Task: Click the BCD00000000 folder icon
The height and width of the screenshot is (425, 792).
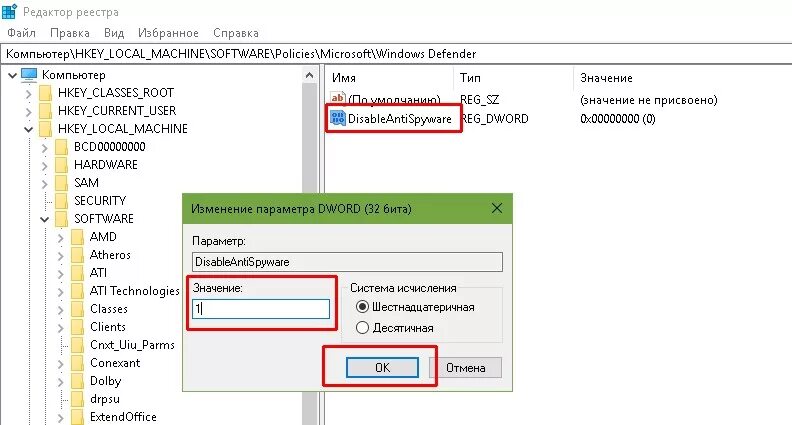Action: [x=61, y=147]
